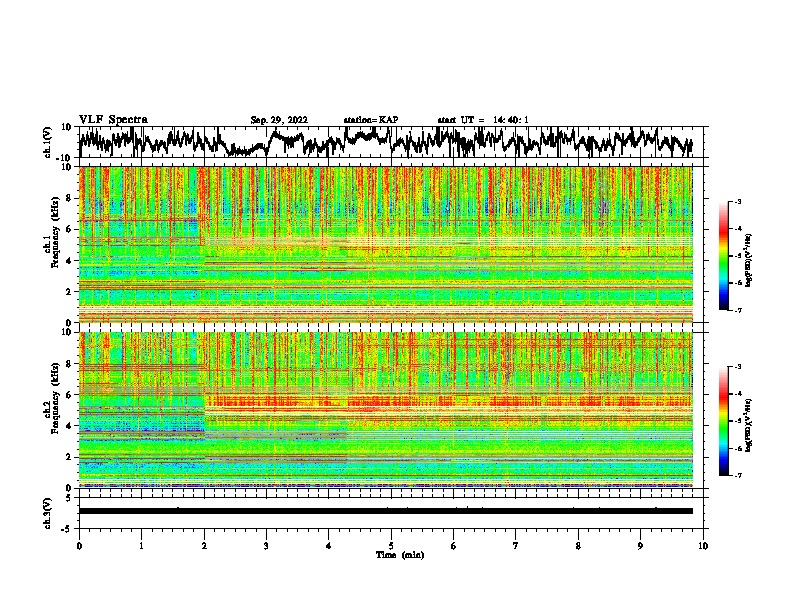Screen dimensions: 792x612
Task: Click the "station=KAP" header label
Action: click(371, 120)
